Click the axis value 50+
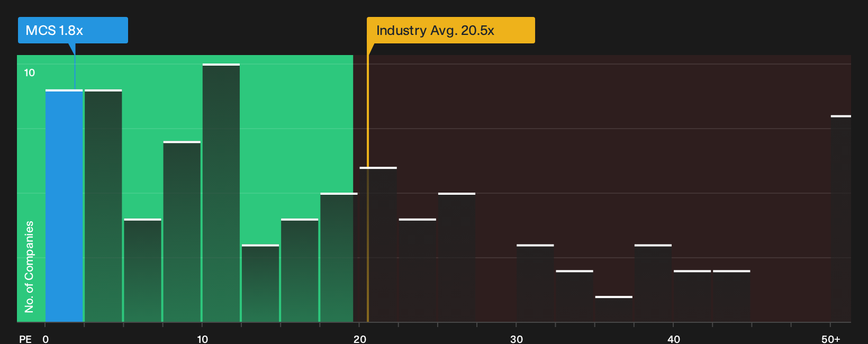The height and width of the screenshot is (344, 868). [x=831, y=339]
